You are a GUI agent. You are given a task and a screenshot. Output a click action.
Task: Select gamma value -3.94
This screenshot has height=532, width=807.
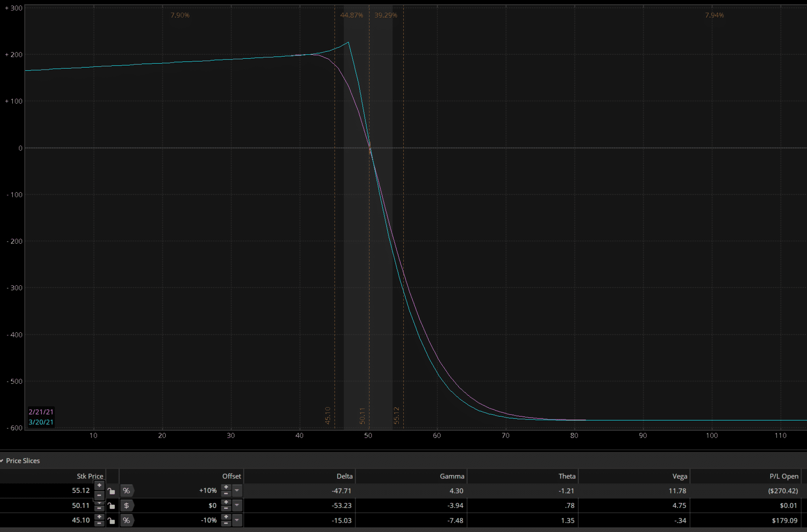455,506
